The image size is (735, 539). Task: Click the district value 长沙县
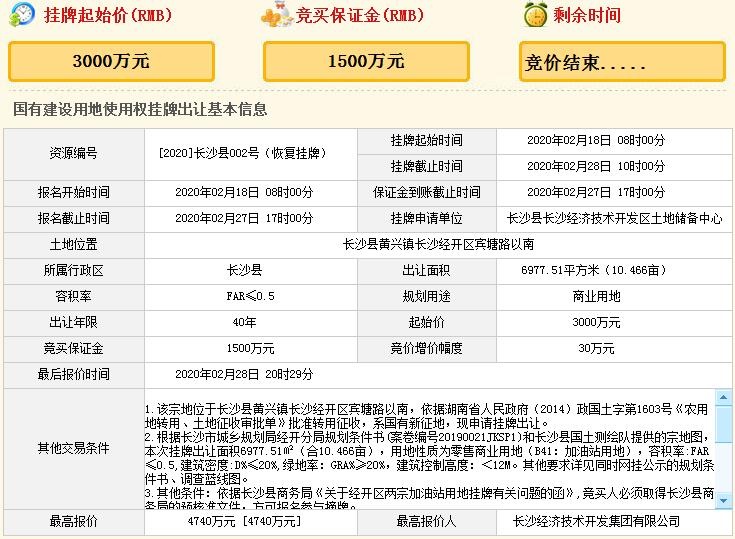click(244, 270)
